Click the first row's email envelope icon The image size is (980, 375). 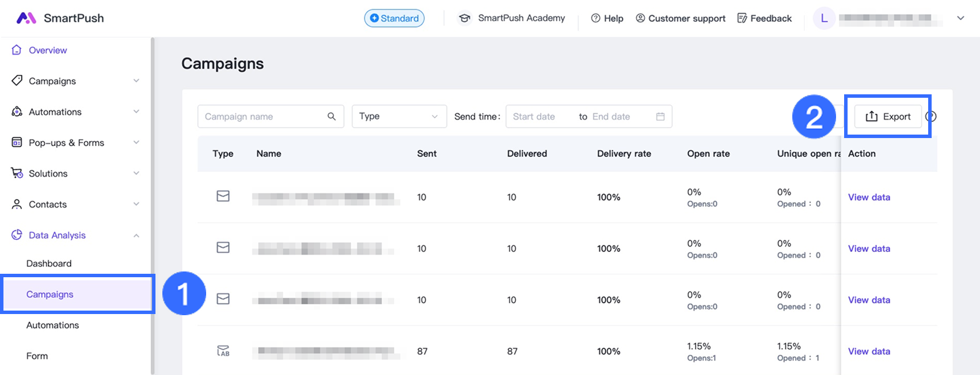tap(223, 197)
